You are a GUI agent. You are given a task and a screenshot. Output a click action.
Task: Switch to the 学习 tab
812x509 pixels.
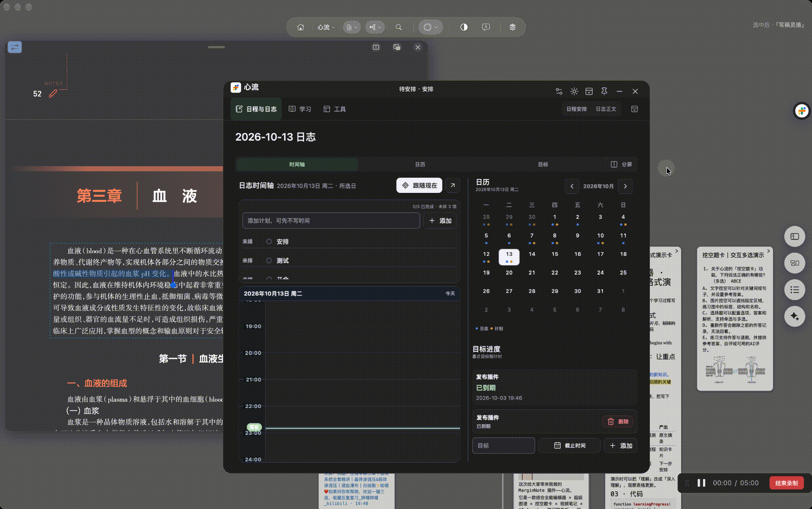click(300, 109)
